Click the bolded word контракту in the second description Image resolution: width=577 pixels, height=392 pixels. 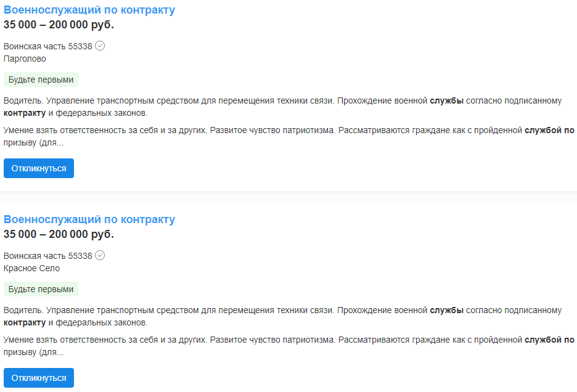pos(26,323)
